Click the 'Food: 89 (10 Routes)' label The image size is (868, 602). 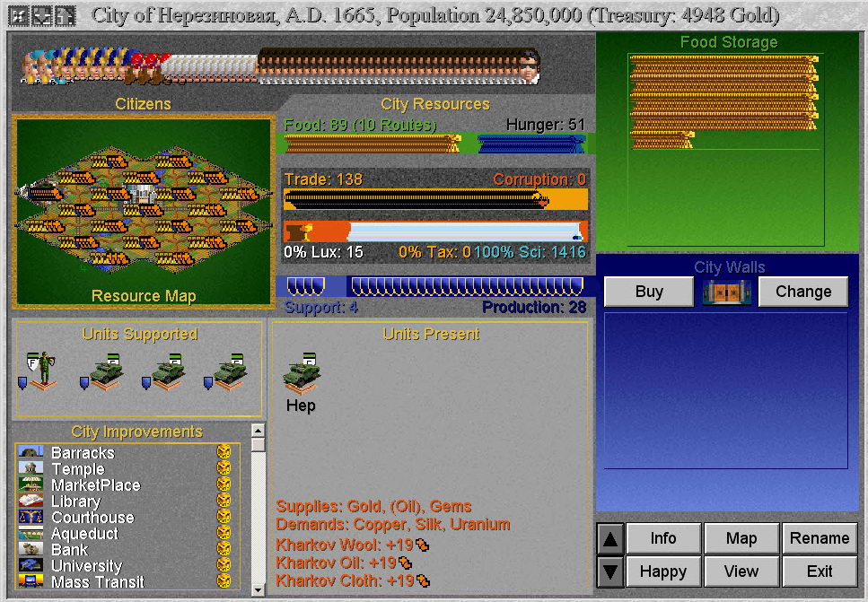click(360, 125)
